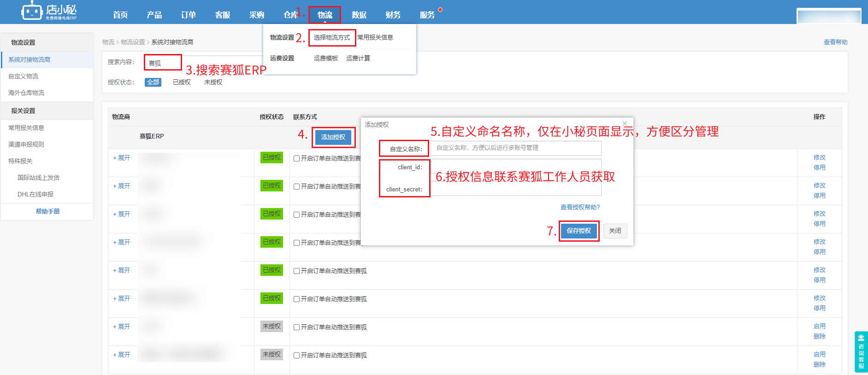Click the 关闭 button in dialog
The width and height of the screenshot is (868, 375).
pos(615,231)
